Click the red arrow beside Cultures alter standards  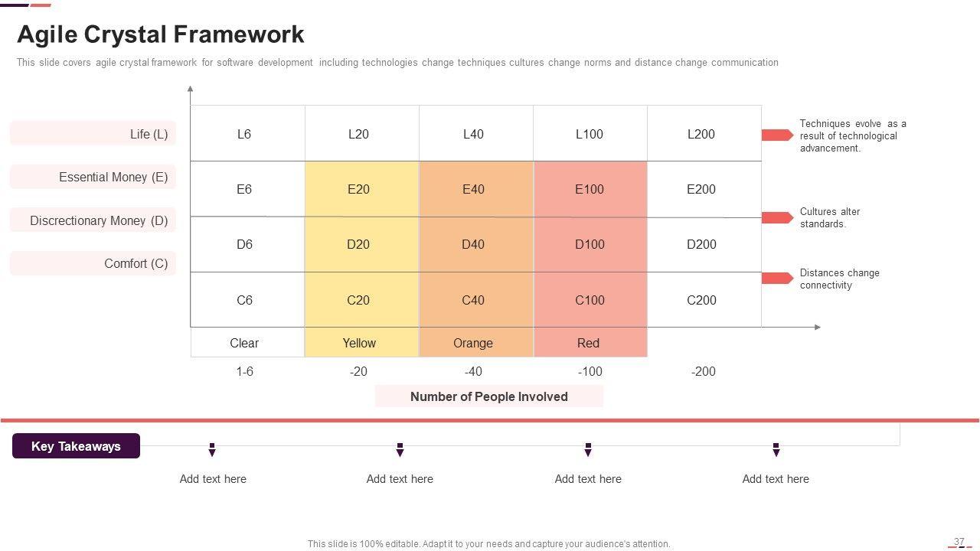click(x=776, y=218)
